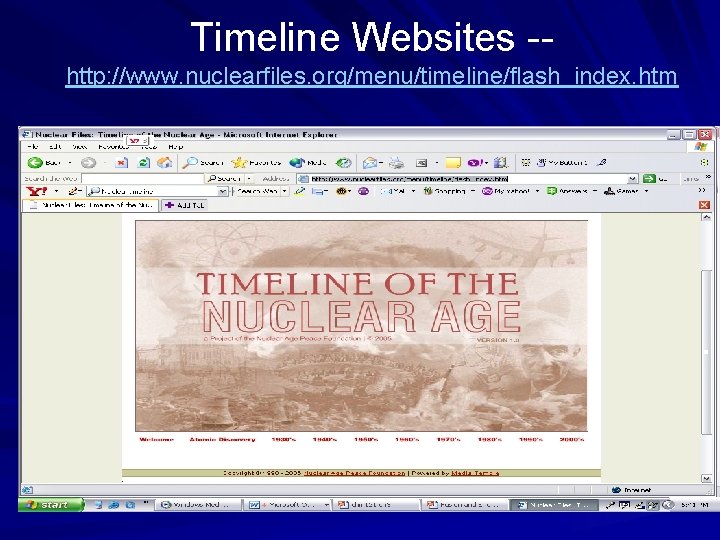Image resolution: width=720 pixels, height=540 pixels.
Task: Open the 2000's timeline link
Action: tap(572, 440)
